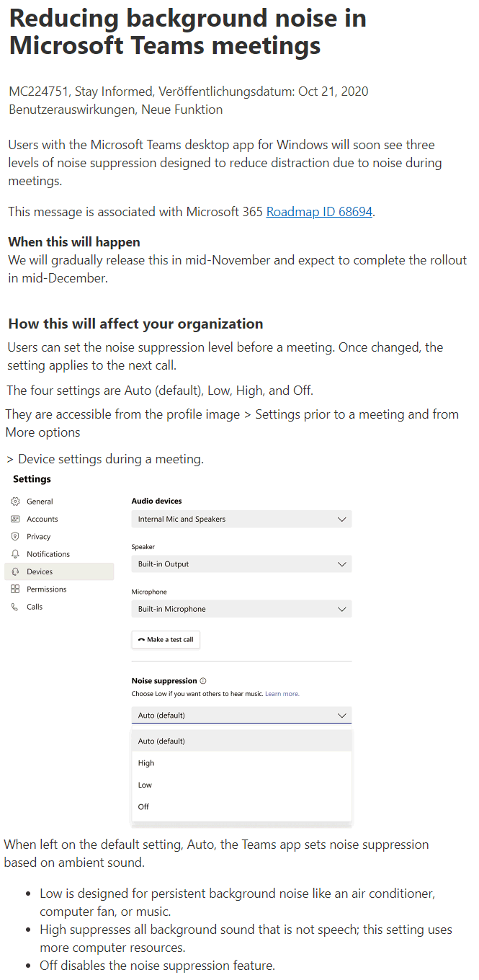
Task: Click the Permissions grid icon
Action: click(x=15, y=589)
